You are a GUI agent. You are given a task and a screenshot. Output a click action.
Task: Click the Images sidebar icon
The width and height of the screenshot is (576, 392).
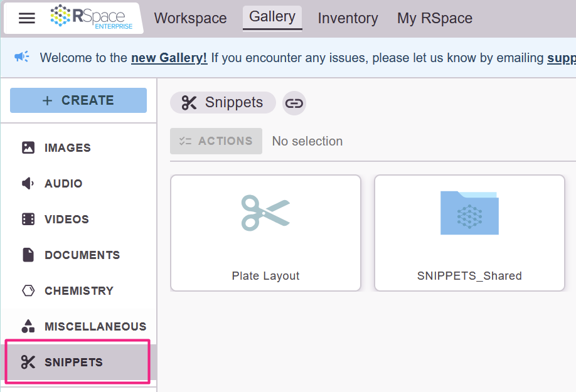(x=28, y=148)
